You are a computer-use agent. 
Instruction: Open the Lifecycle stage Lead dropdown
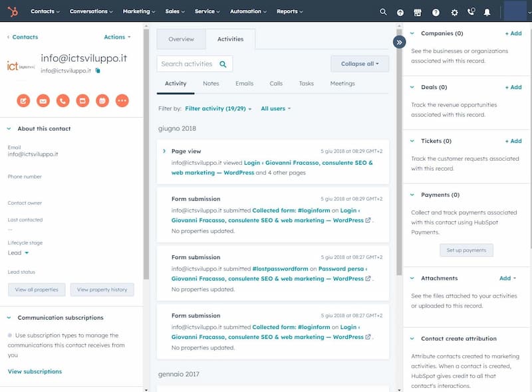(x=19, y=253)
